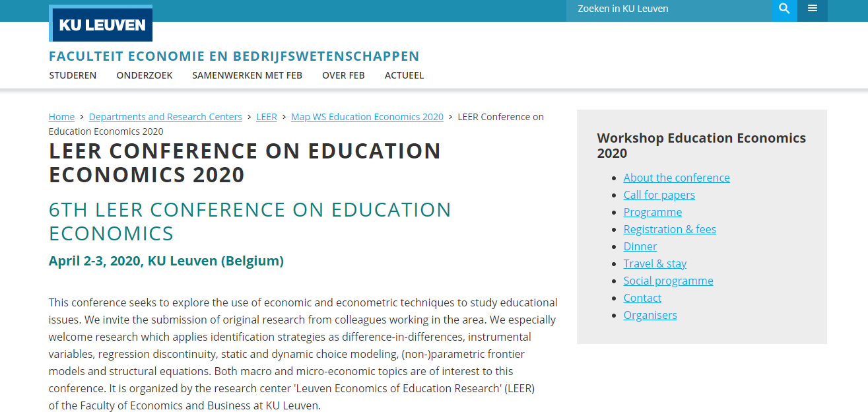
Task: Click the Contact sidebar link
Action: coord(642,298)
